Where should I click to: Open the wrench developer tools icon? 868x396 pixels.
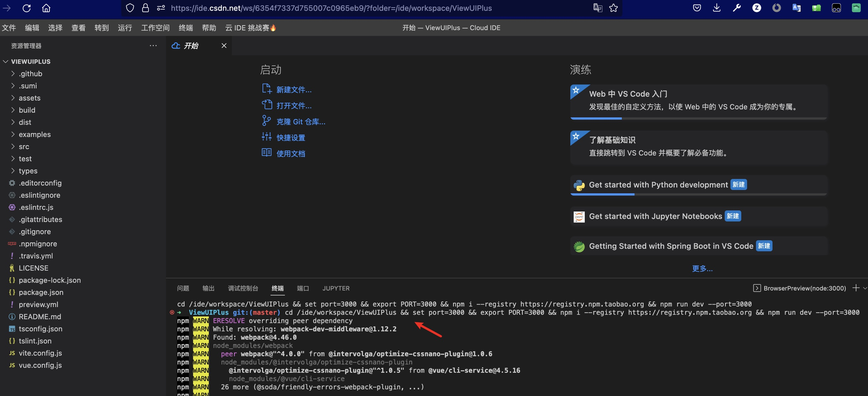pyautogui.click(x=736, y=8)
